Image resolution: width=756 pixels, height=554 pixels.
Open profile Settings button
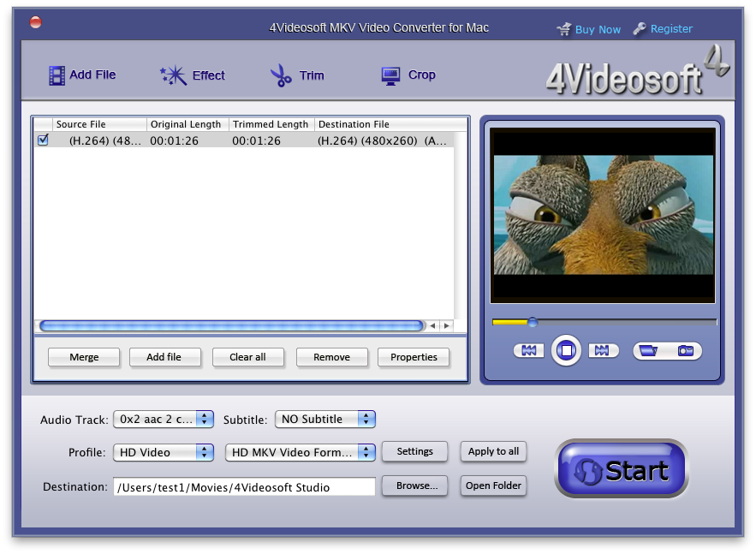click(x=414, y=451)
